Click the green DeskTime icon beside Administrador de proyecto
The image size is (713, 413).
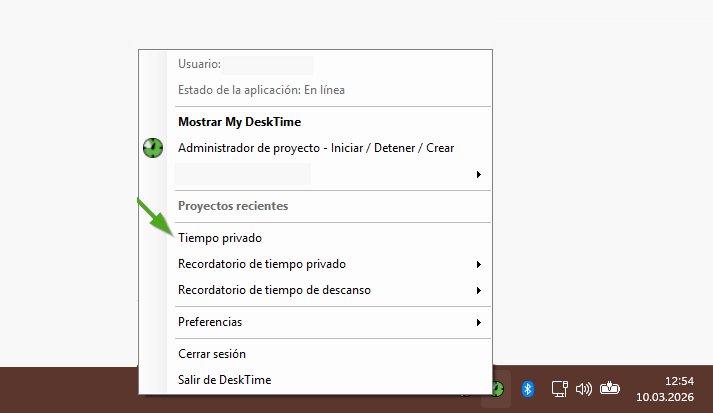152,148
